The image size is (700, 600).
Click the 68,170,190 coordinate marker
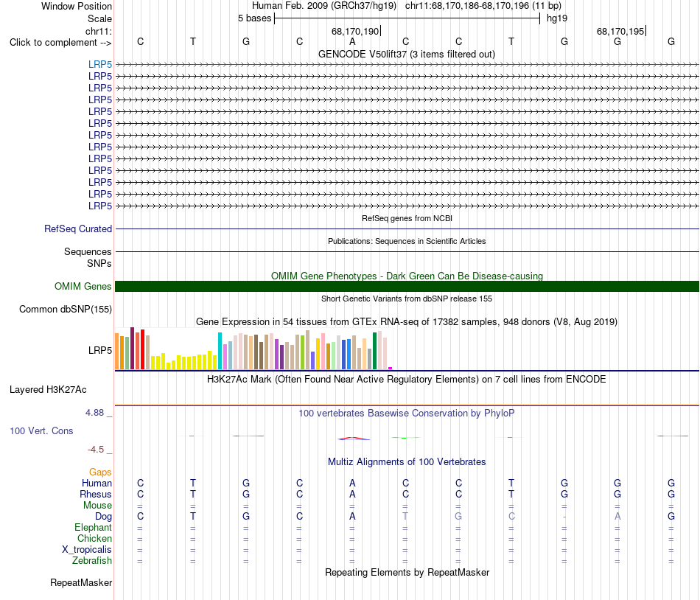pos(355,31)
